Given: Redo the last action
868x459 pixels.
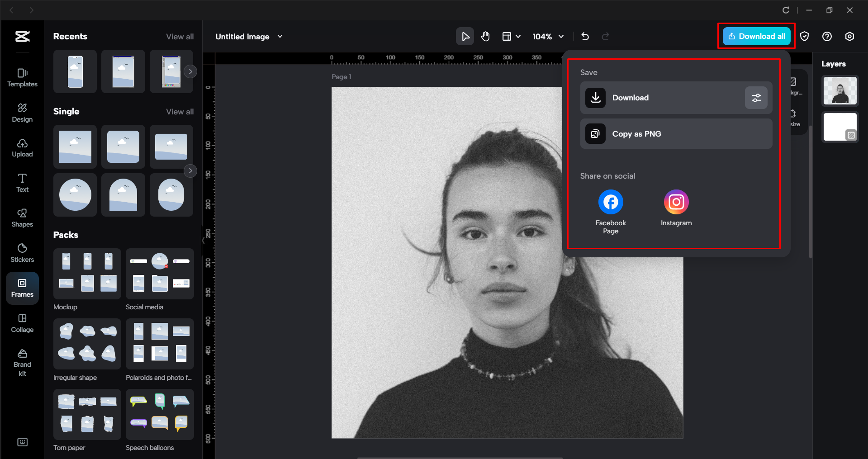Looking at the screenshot, I should [x=606, y=36].
